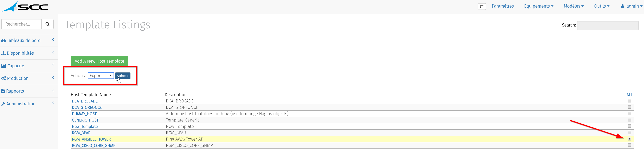
Task: Open GENERIC_HOST template link
Action: coord(85,120)
